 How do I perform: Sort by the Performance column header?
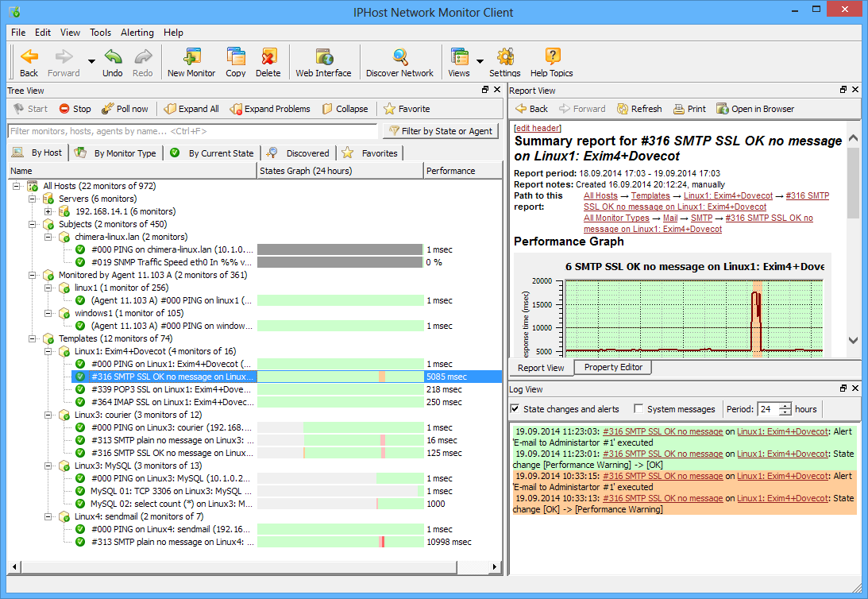click(462, 171)
